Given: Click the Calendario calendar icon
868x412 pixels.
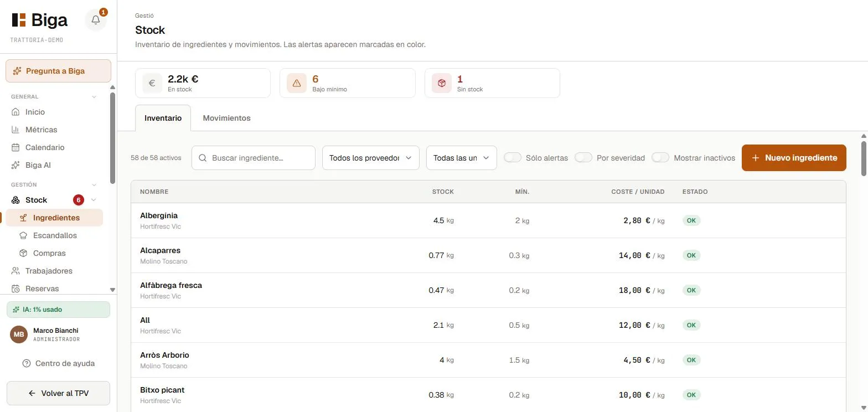Looking at the screenshot, I should coord(15,147).
